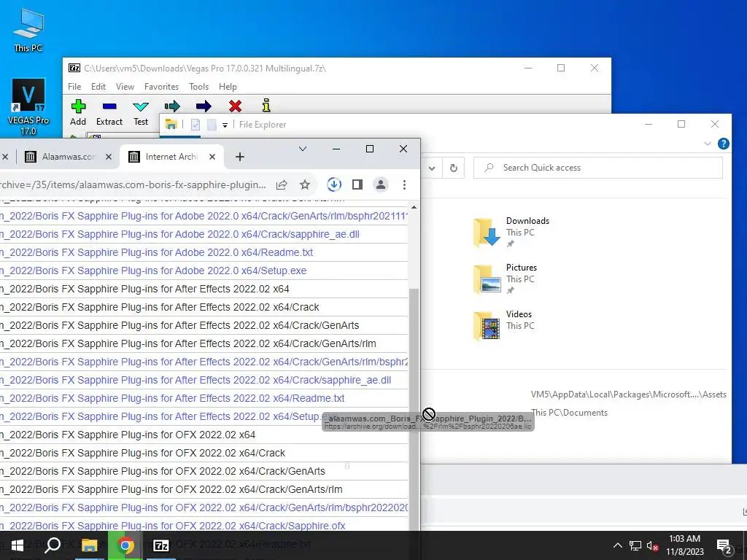
Task: Open Favorites menu in 7-Zip
Action: (161, 87)
